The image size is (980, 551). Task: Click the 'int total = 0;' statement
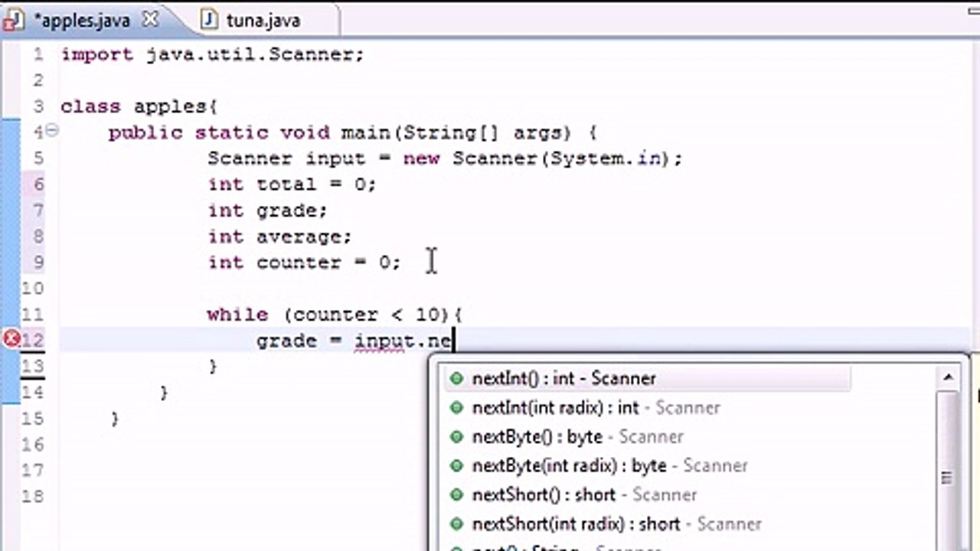pyautogui.click(x=292, y=184)
